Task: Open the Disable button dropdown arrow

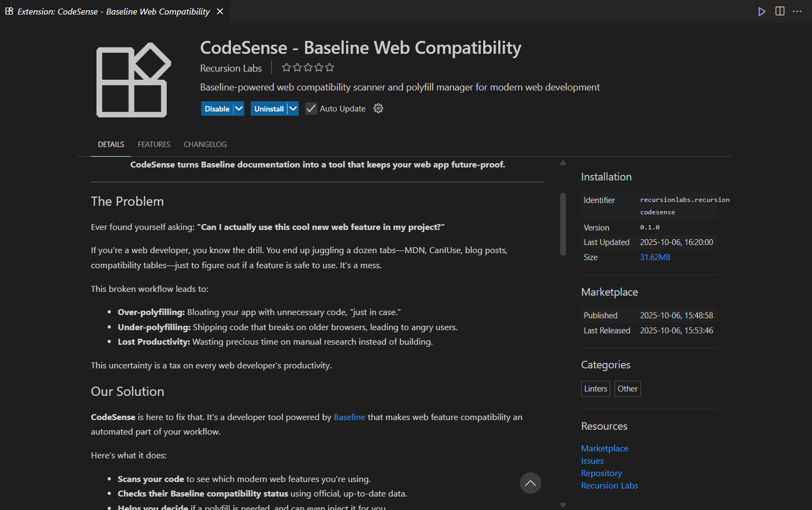Action: [238, 108]
